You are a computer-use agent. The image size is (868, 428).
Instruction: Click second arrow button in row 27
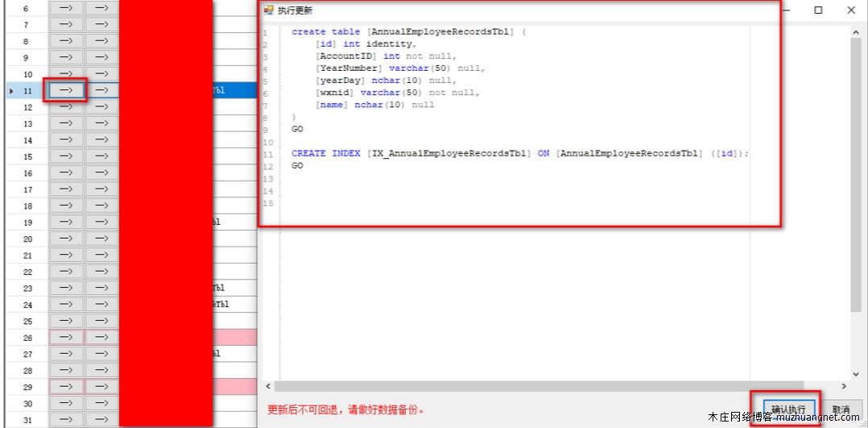pyautogui.click(x=101, y=355)
